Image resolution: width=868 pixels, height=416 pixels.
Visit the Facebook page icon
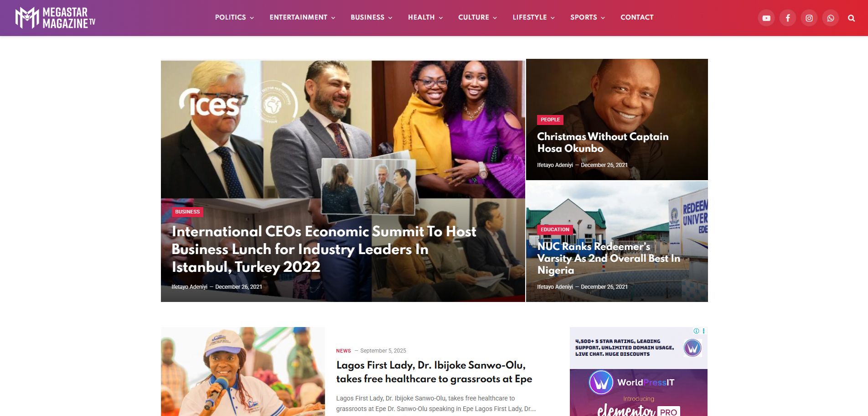788,18
